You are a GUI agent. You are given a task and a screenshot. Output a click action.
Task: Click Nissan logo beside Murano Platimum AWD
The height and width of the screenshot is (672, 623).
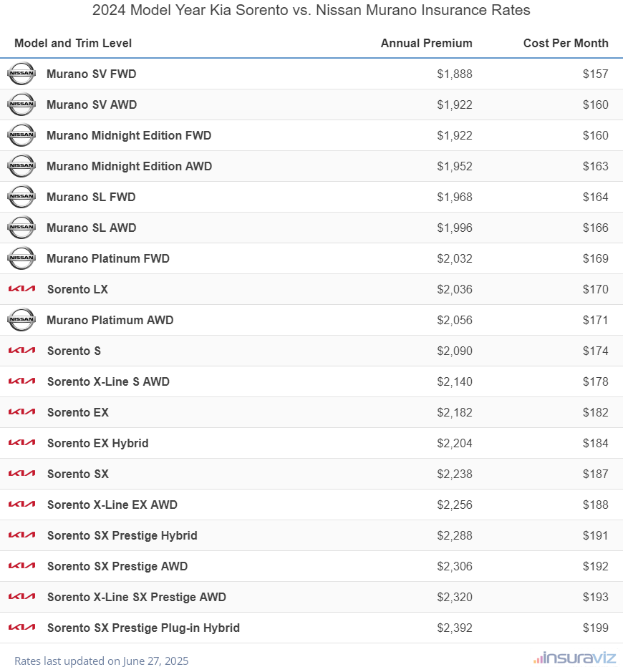21,320
